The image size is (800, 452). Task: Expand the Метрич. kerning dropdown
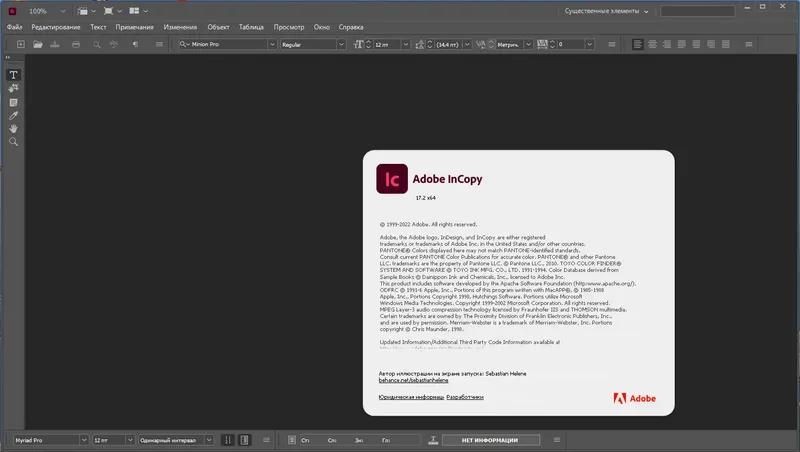click(529, 44)
